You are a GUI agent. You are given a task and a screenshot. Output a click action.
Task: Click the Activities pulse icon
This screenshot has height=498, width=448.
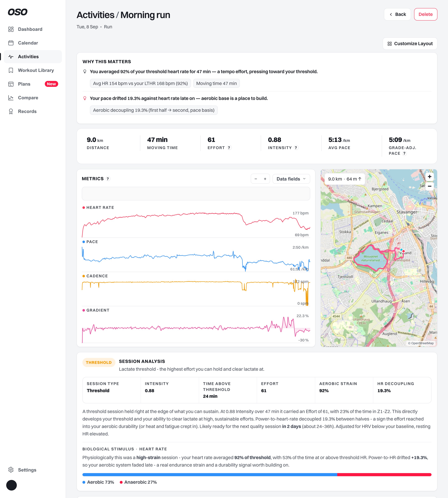coord(11,57)
